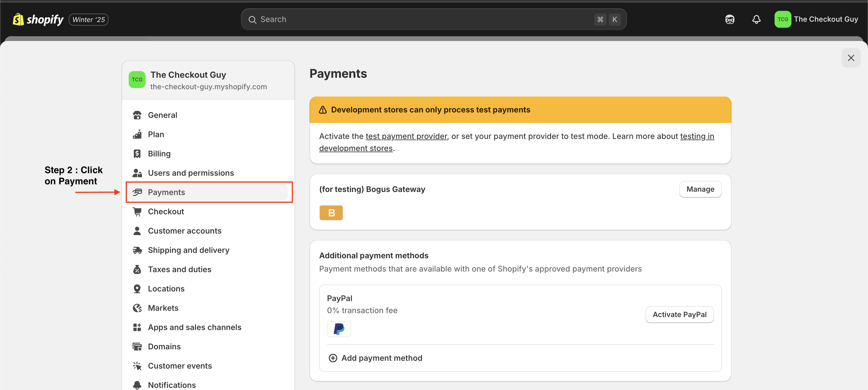The width and height of the screenshot is (868, 390).
Task: Click the Shipping and delivery truck icon
Action: tap(137, 250)
